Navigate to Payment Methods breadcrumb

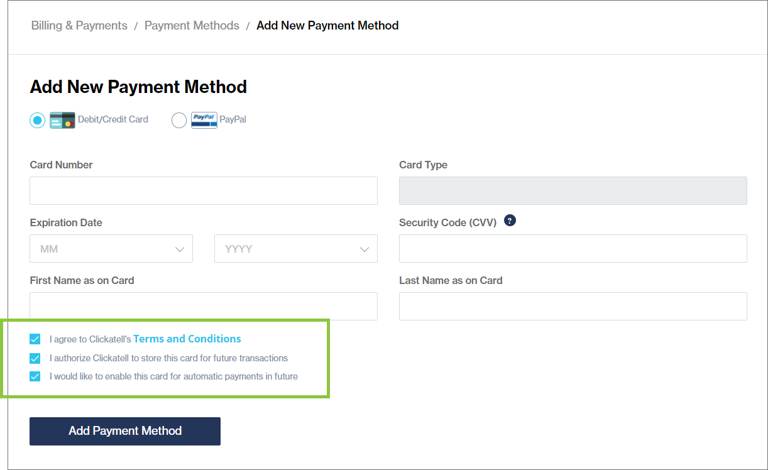point(192,25)
